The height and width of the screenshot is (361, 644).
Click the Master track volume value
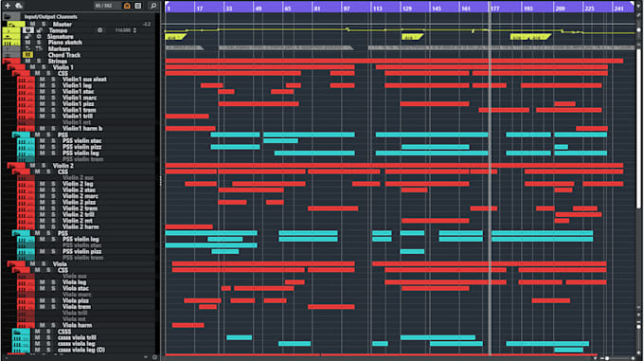pyautogui.click(x=147, y=25)
